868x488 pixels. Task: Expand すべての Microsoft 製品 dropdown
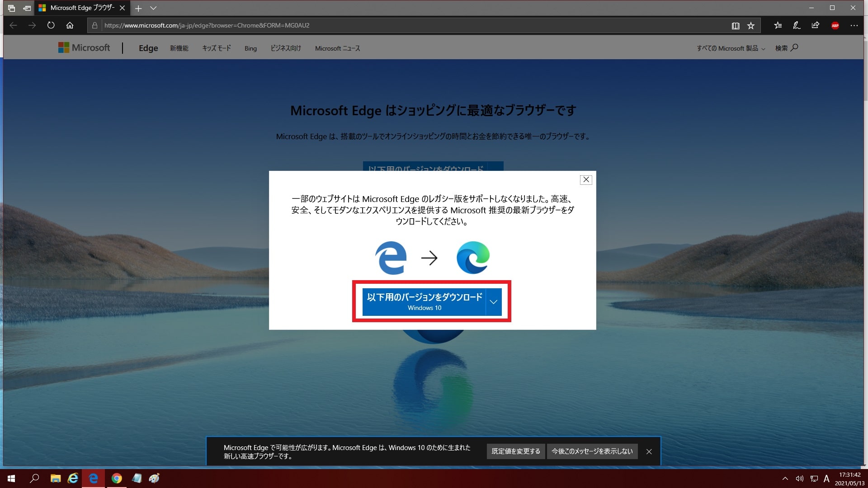pos(731,48)
